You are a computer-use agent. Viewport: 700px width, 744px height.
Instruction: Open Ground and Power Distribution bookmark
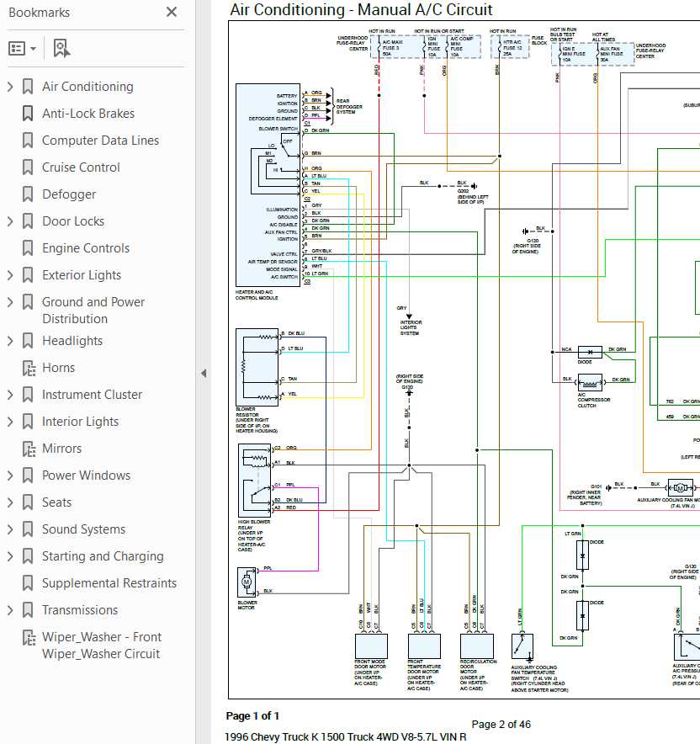[x=93, y=311]
